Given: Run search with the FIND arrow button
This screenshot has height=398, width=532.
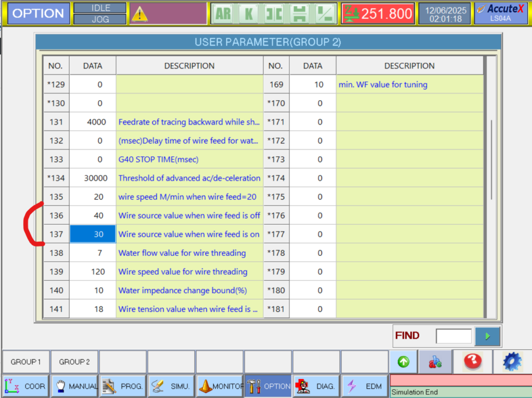Looking at the screenshot, I should click(487, 336).
